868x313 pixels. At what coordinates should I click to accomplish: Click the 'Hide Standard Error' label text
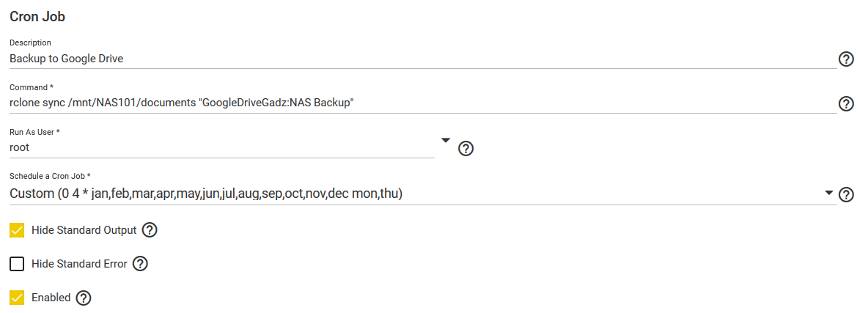pos(79,264)
